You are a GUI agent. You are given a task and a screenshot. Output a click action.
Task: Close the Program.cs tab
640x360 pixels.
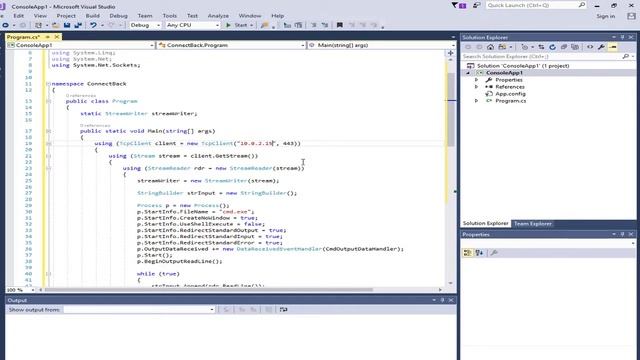[x=57, y=37]
